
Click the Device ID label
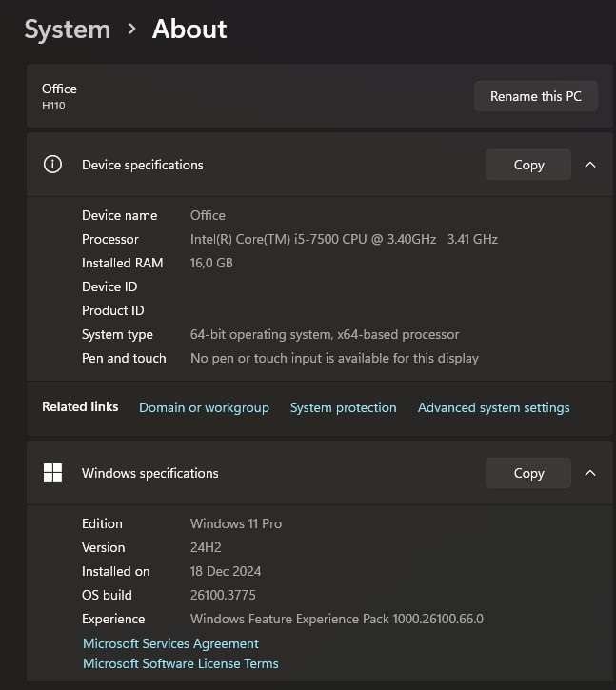tap(109, 286)
